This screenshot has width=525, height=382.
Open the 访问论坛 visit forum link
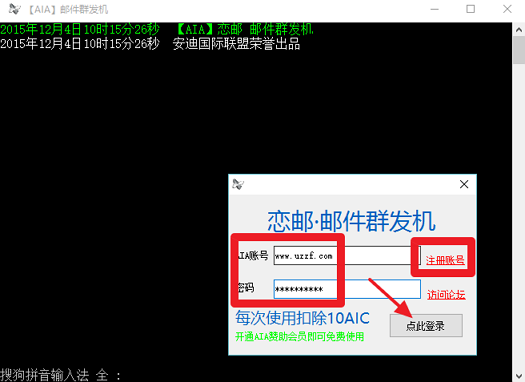pyautogui.click(x=446, y=295)
